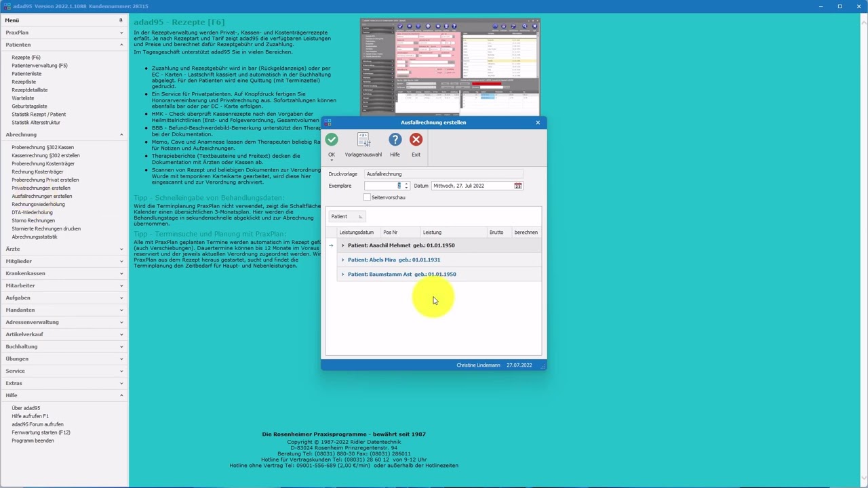
Task: Open Privatrechnungen erstellen in sidebar
Action: (x=41, y=188)
